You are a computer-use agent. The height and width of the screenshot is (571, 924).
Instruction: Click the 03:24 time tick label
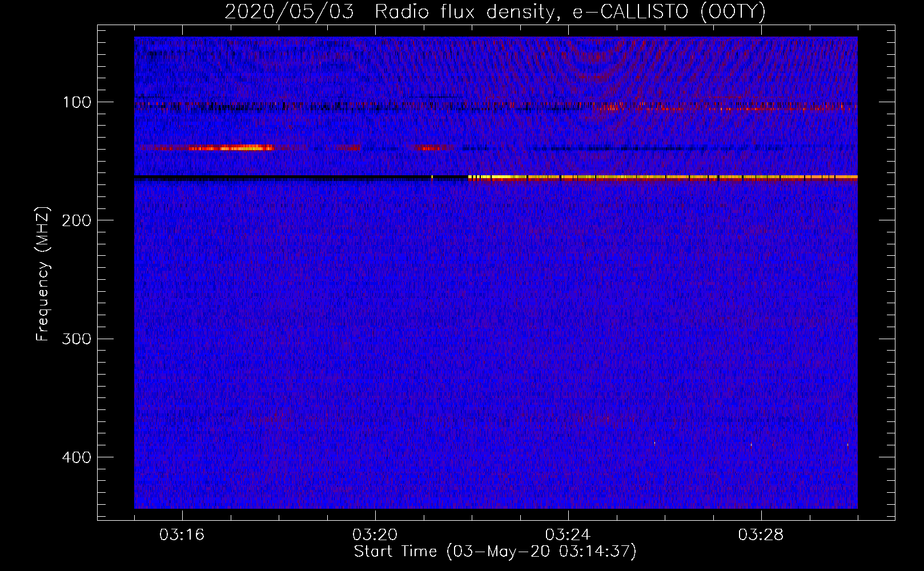point(568,535)
